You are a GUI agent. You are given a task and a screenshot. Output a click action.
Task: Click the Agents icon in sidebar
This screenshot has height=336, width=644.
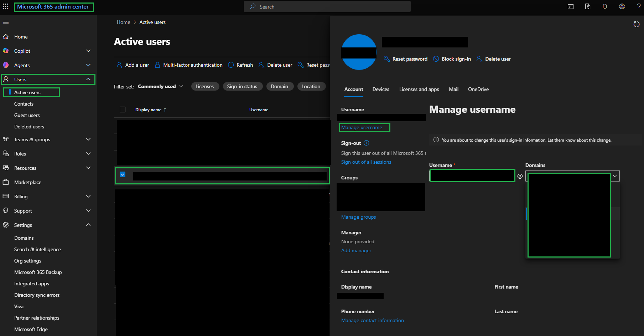pyautogui.click(x=6, y=65)
